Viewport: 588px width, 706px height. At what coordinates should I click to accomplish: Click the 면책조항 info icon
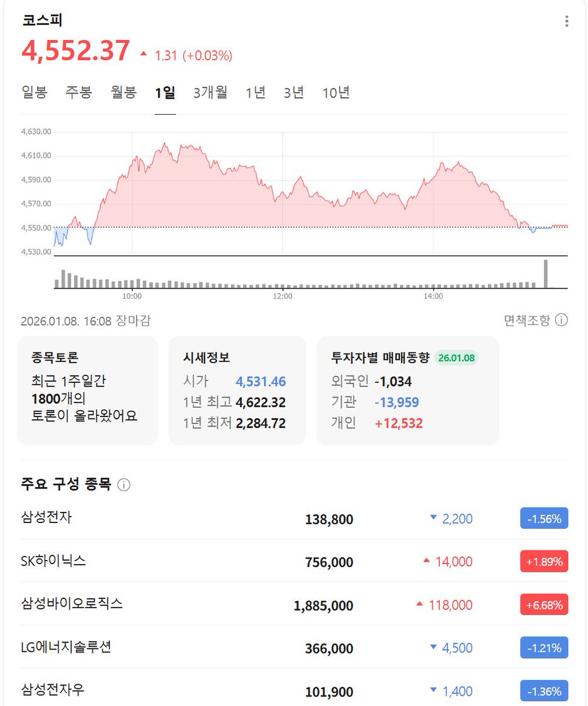click(x=562, y=320)
